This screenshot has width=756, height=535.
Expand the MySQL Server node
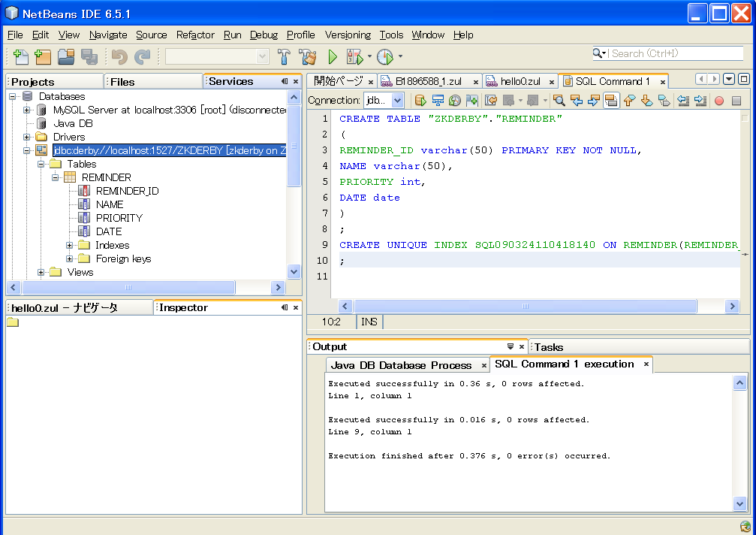26,110
